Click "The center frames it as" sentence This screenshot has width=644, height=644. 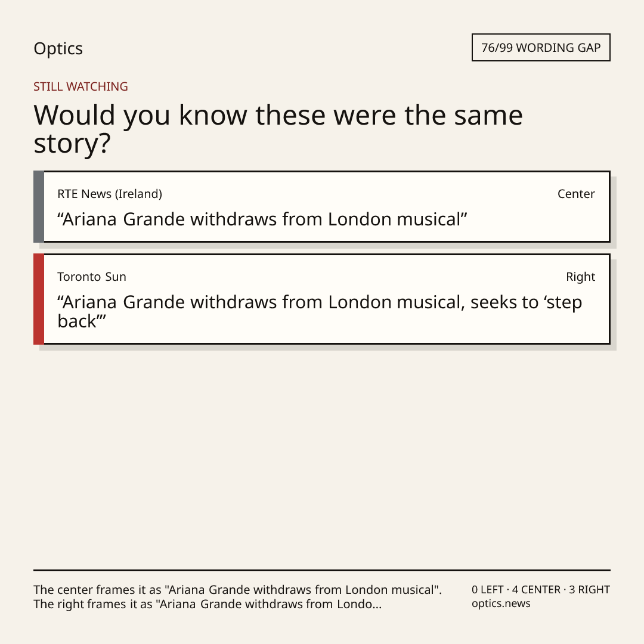pyautogui.click(x=237, y=590)
